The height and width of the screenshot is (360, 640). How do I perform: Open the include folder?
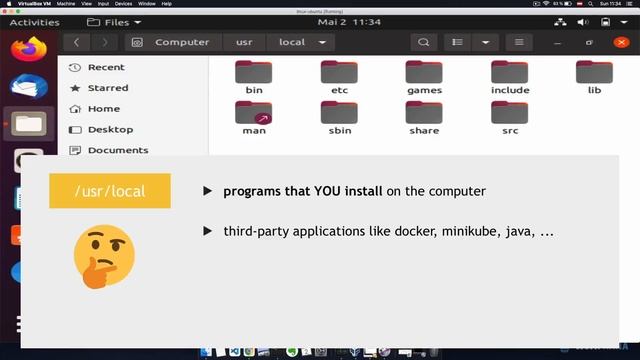click(x=510, y=78)
